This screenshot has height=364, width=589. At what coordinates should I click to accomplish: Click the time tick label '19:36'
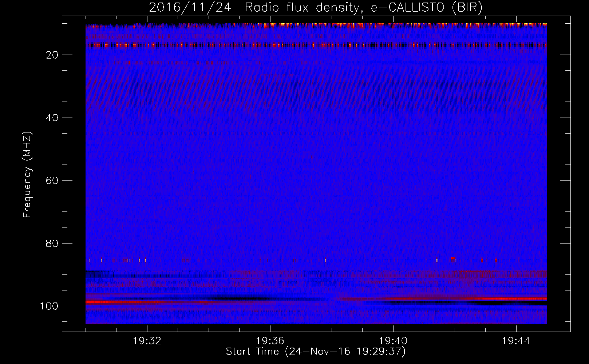pyautogui.click(x=270, y=341)
